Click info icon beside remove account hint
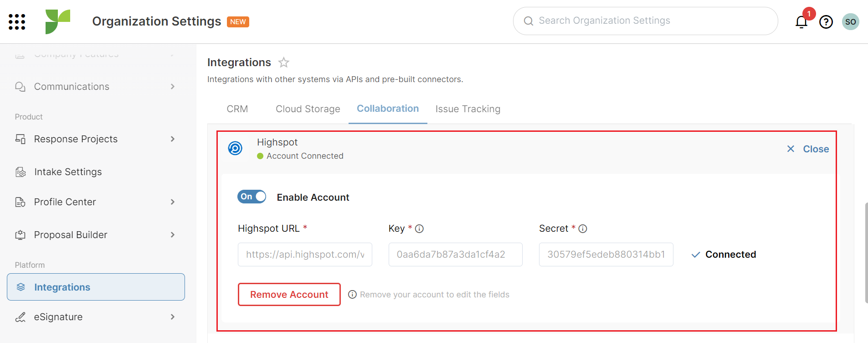 click(352, 295)
